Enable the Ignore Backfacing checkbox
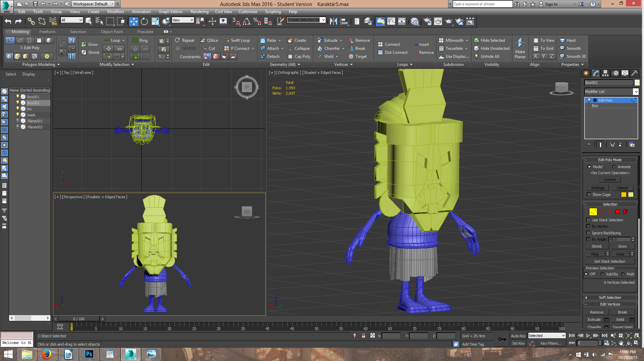This screenshot has height=361, width=644. pos(588,233)
